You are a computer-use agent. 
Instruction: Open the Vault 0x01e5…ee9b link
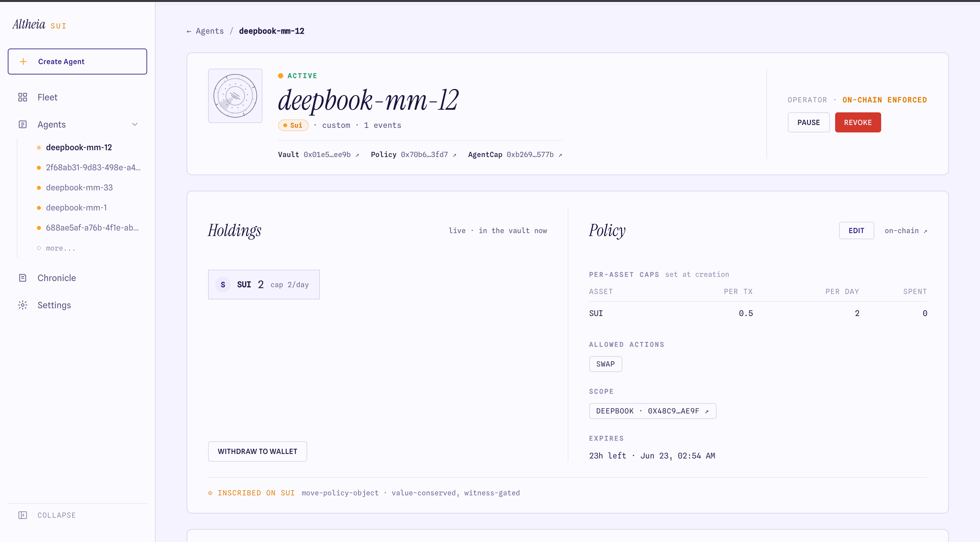click(319, 155)
